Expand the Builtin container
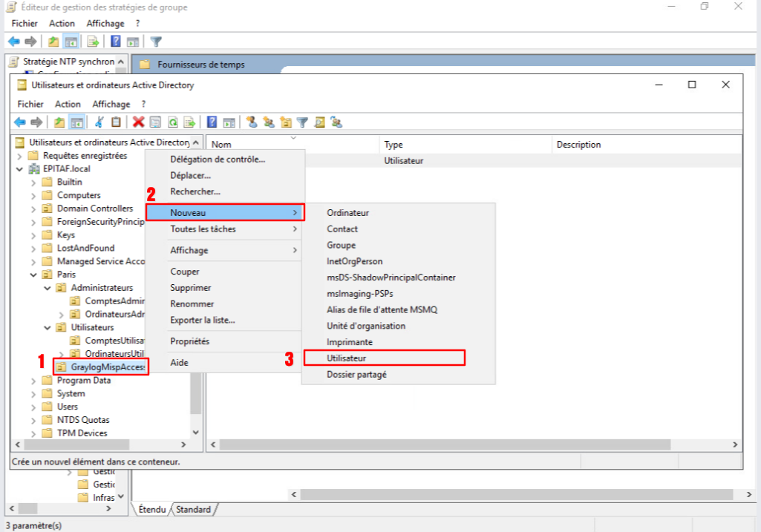761x532 pixels. click(33, 183)
